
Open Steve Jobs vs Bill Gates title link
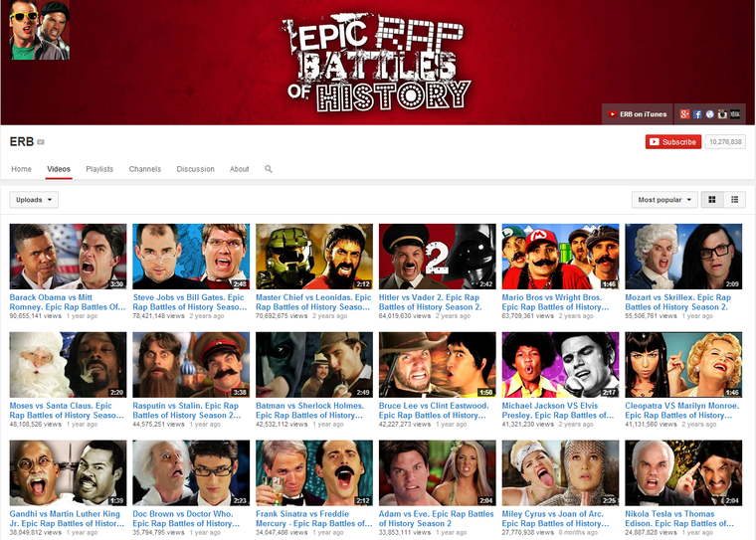click(190, 302)
